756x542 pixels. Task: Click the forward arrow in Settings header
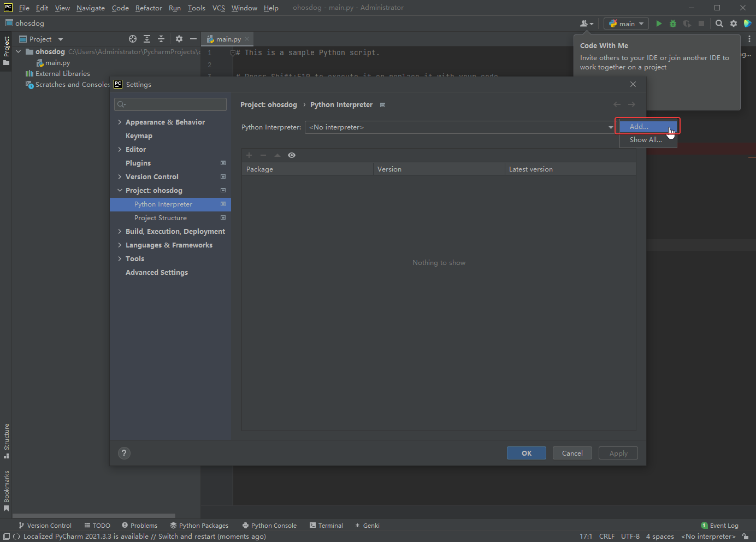pyautogui.click(x=631, y=104)
